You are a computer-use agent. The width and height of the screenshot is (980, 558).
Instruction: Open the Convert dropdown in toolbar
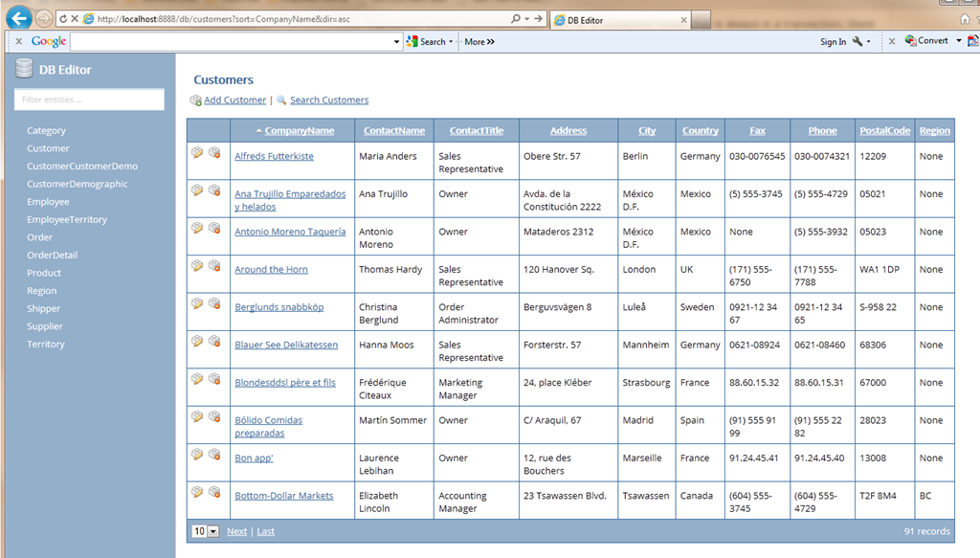tap(958, 41)
